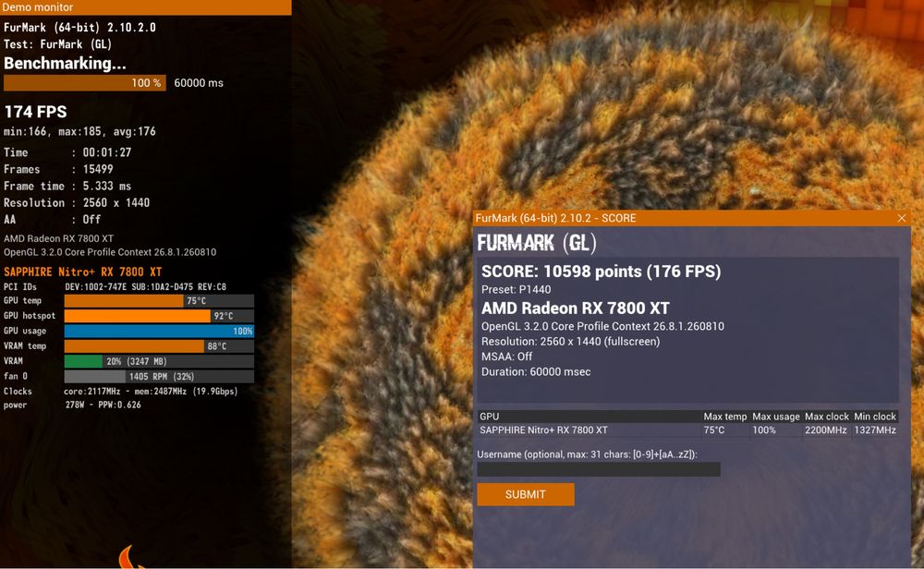Click the Duration: 60000 msec line
Screen dimensions: 924x569
[x=536, y=371]
